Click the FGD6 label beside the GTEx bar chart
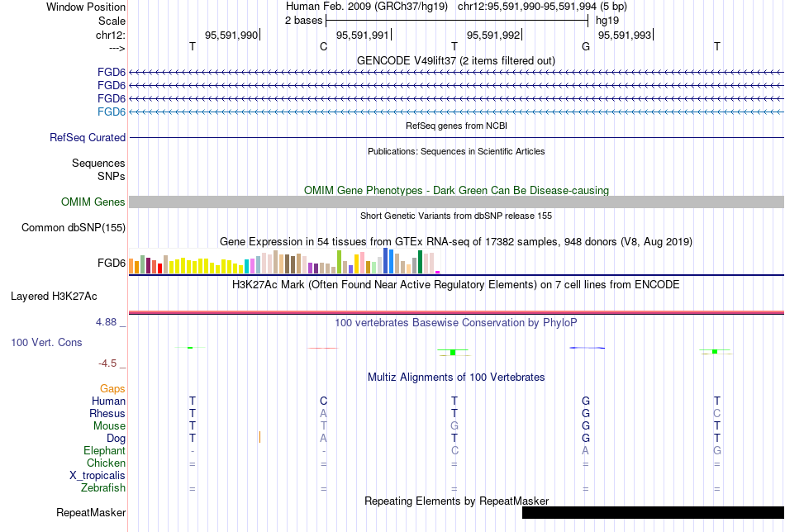 [112, 263]
